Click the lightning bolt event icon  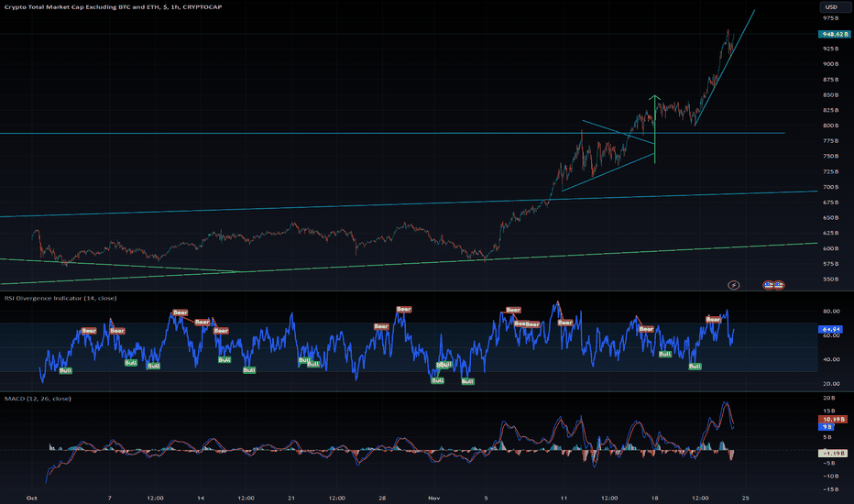click(734, 285)
